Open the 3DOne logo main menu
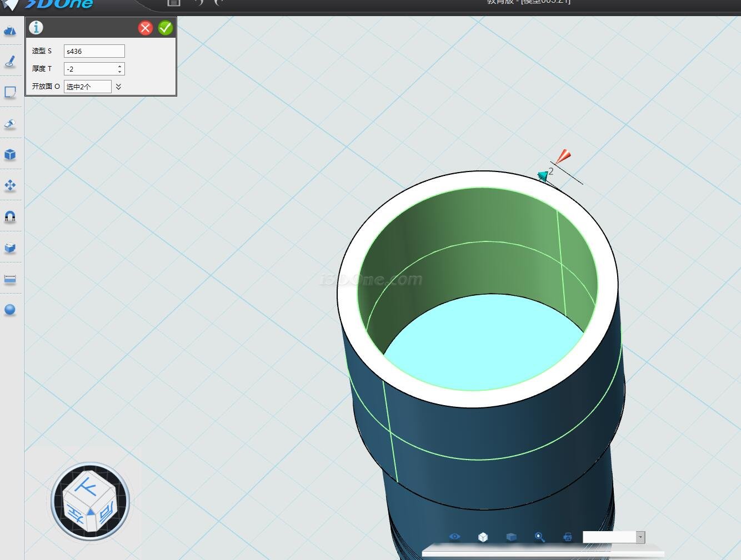 (56, 4)
